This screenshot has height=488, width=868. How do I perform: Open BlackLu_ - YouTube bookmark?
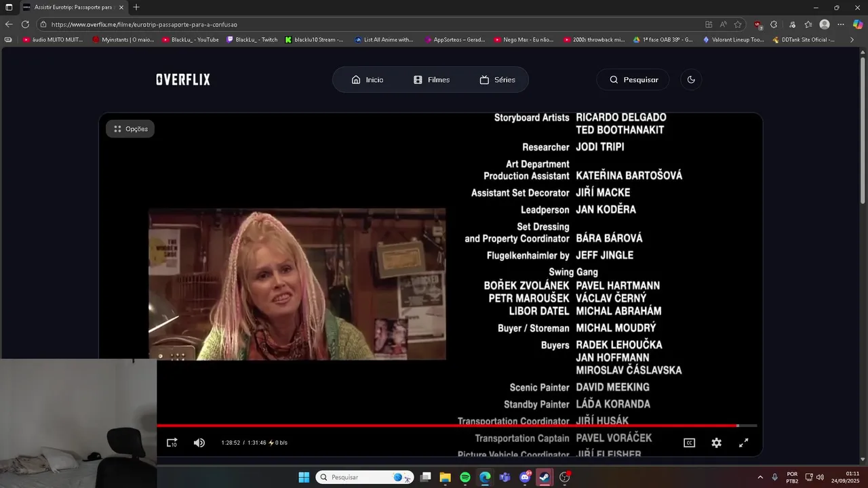[191, 40]
